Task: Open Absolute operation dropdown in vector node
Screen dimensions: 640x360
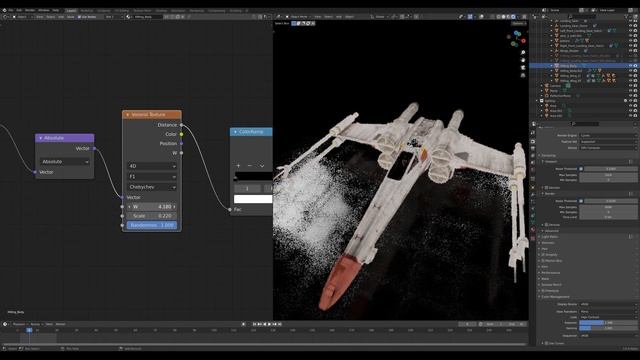Action: [64, 162]
